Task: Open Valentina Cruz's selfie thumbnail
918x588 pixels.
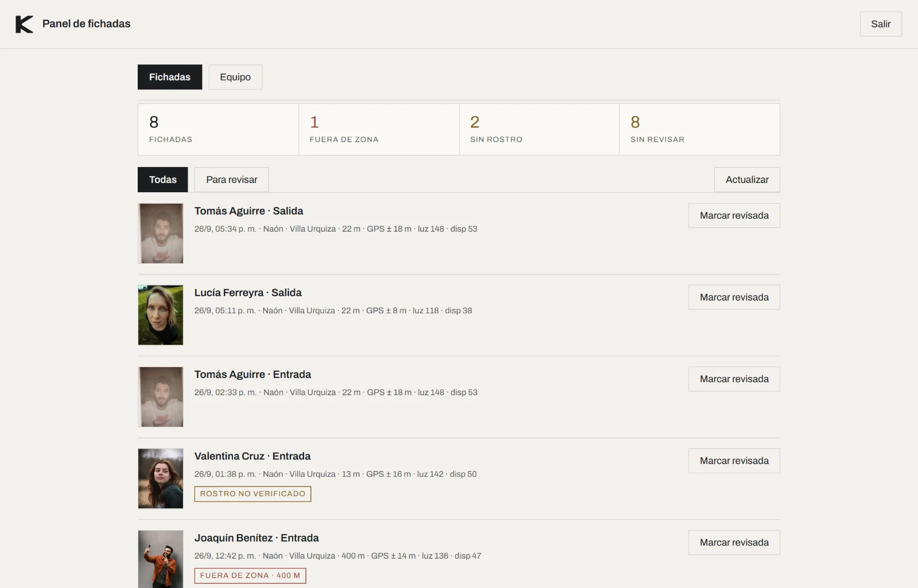Action: [161, 478]
